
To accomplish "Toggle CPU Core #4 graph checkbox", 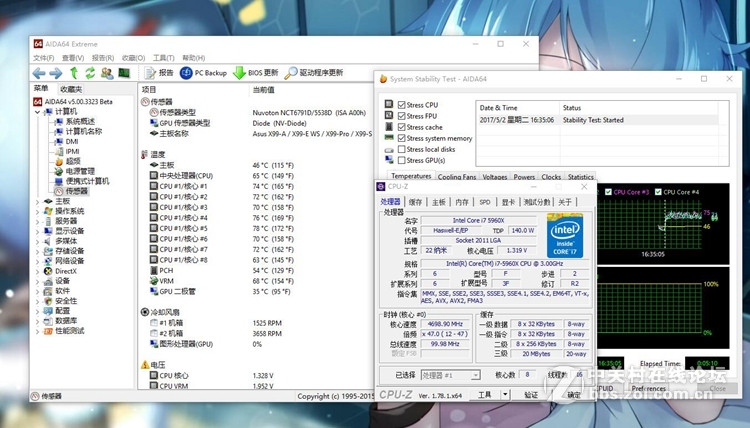I will [x=658, y=192].
